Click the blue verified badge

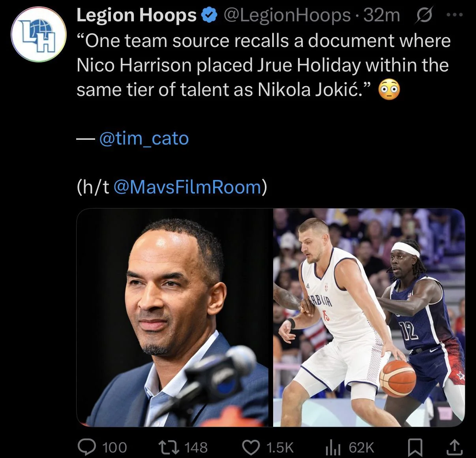click(x=209, y=15)
